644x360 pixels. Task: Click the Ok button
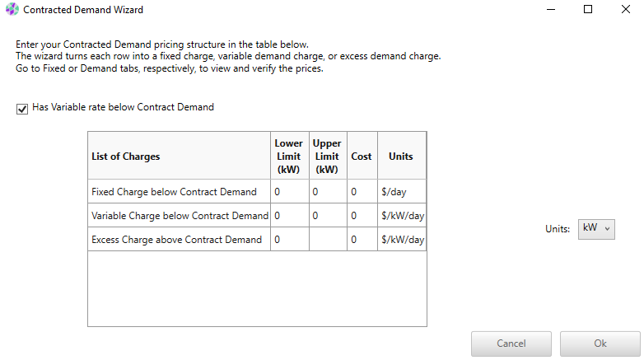600,344
